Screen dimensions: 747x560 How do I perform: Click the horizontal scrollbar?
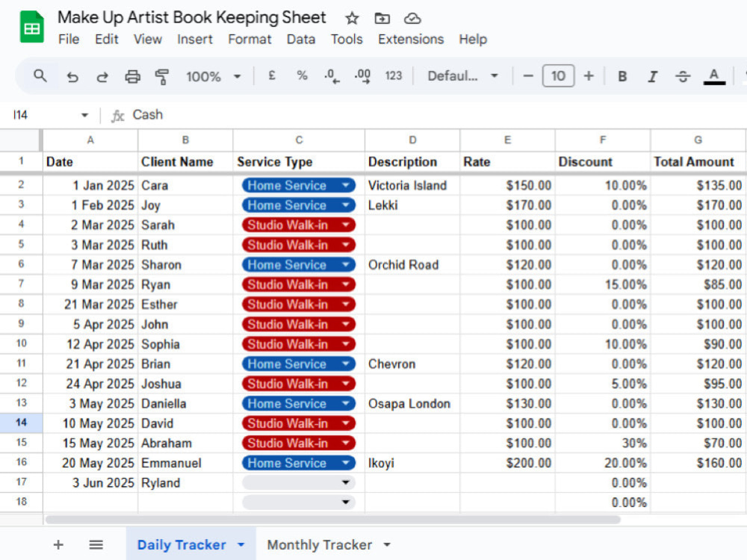[332, 520]
